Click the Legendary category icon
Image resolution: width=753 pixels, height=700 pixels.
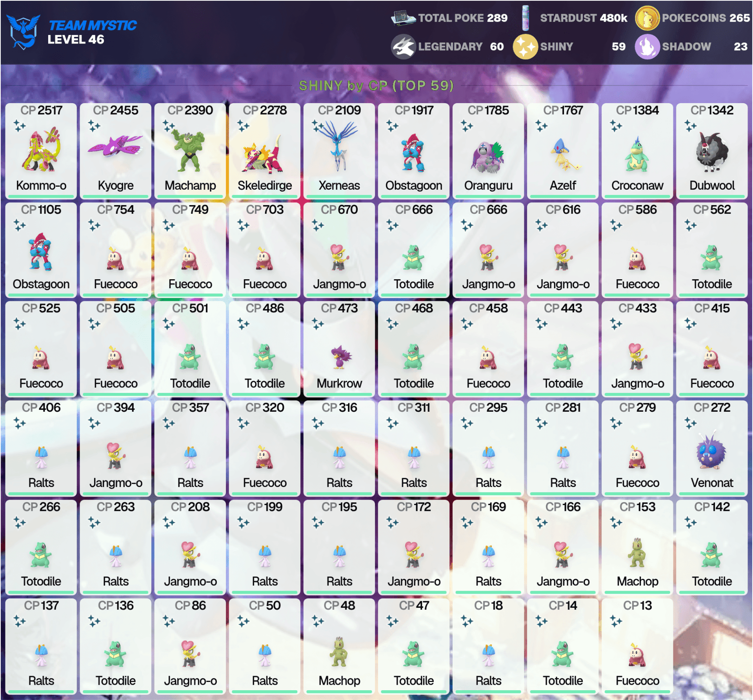click(403, 47)
